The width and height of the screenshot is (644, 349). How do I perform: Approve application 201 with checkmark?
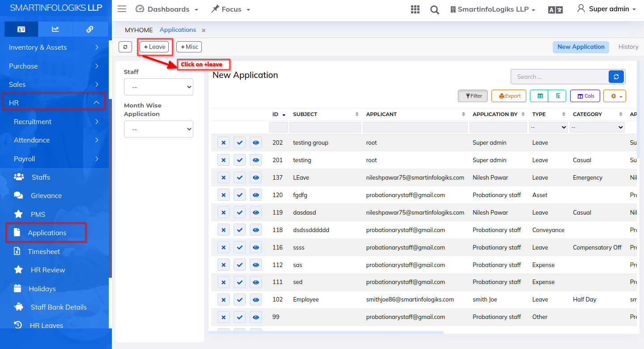(239, 160)
